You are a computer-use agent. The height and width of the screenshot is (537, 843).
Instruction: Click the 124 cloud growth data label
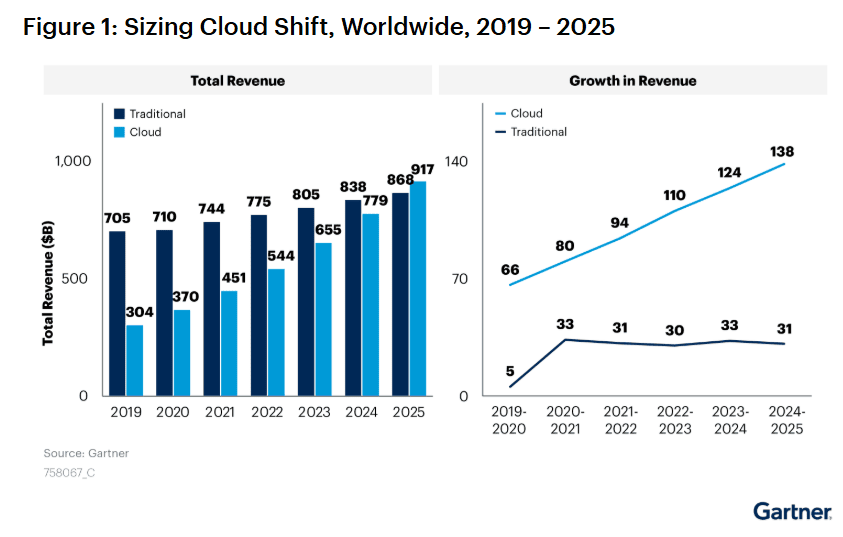click(729, 173)
